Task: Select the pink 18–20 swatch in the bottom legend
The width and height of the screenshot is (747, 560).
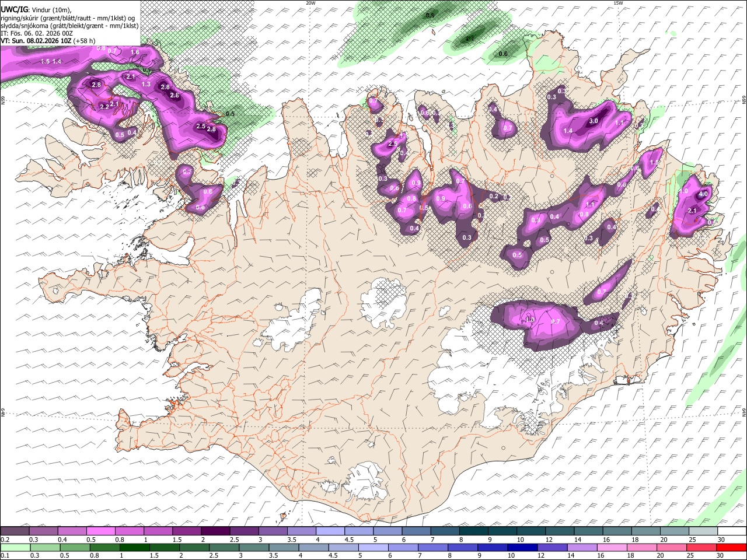Action: pos(641,547)
